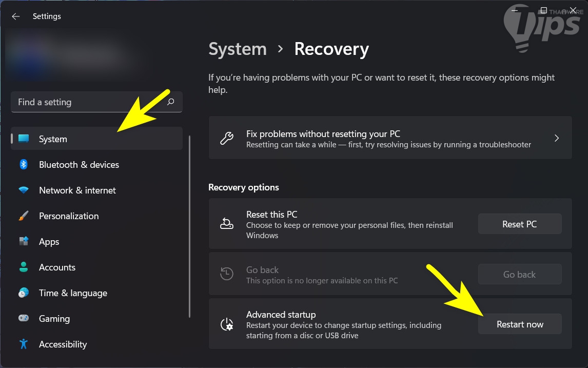Open the System menu item

[53, 139]
